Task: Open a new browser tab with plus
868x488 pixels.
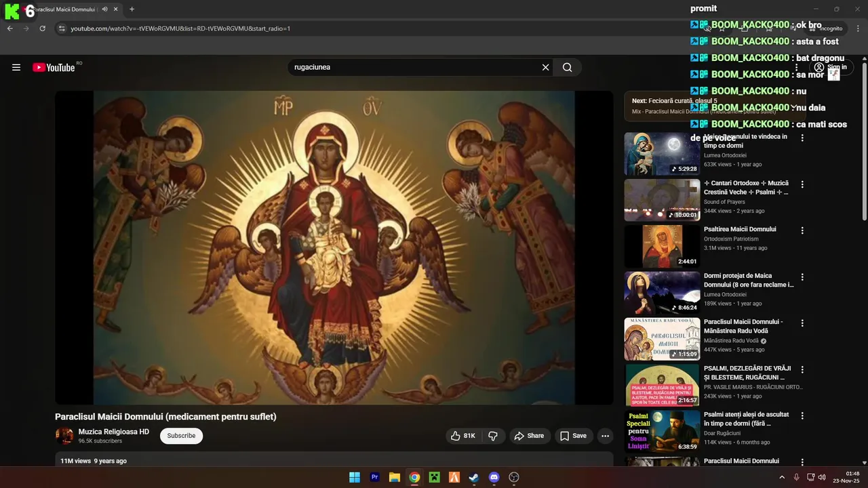Action: (132, 9)
